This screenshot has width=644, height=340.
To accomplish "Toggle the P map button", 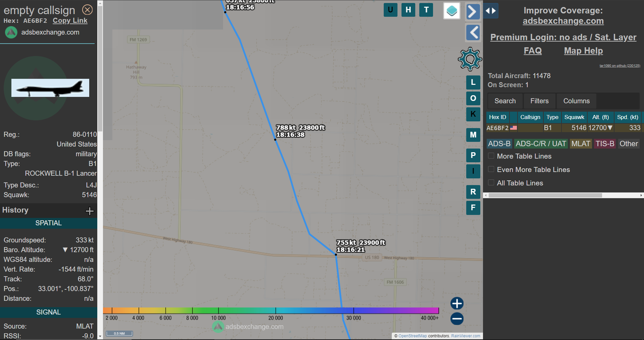I will tap(473, 155).
